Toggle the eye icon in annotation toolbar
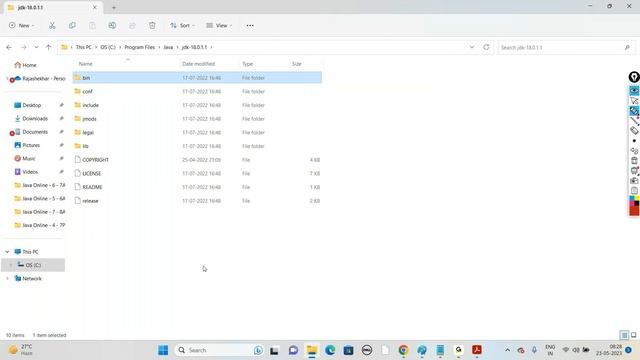640x360 pixels. tap(634, 90)
